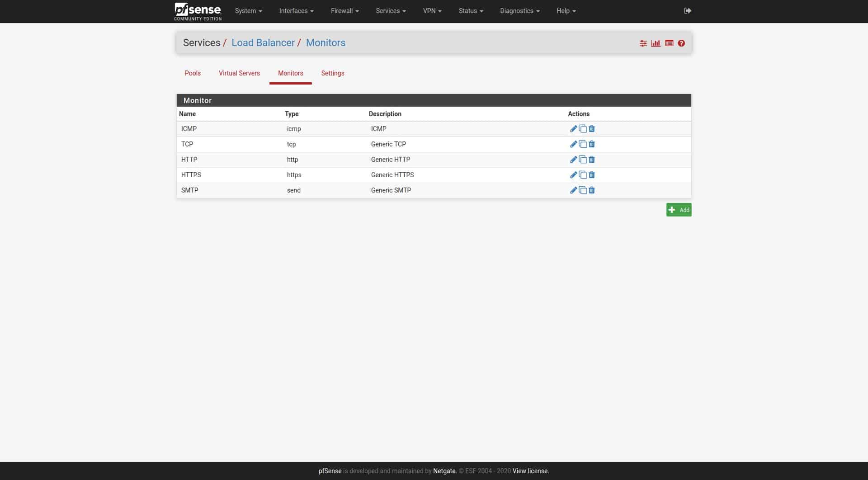The width and height of the screenshot is (868, 480).
Task: Open the View license link
Action: tap(530, 471)
